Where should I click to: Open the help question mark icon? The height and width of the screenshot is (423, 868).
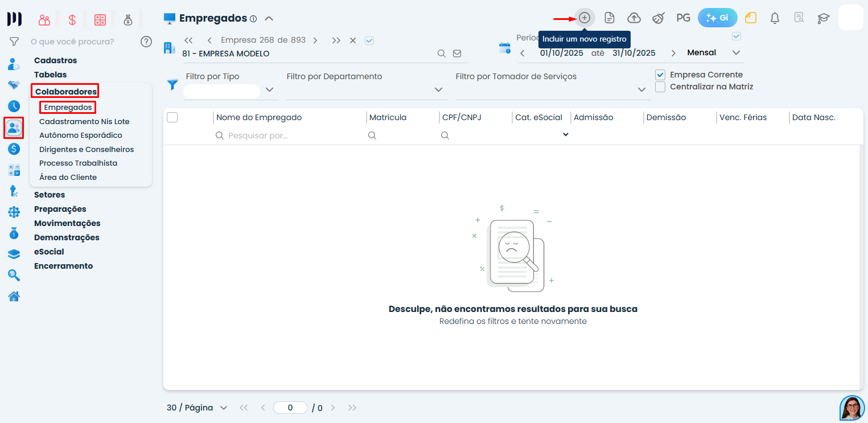pyautogui.click(x=146, y=42)
